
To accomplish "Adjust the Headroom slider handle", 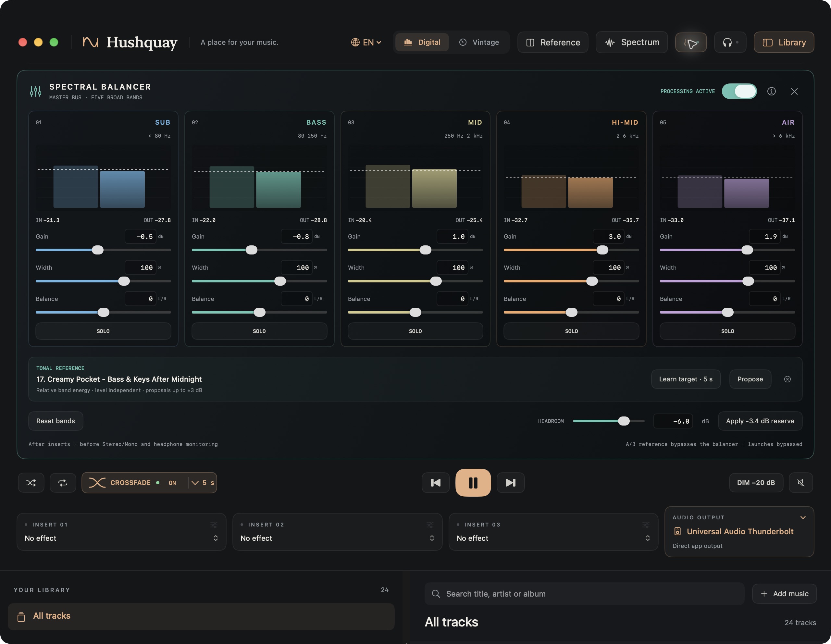I will (624, 421).
